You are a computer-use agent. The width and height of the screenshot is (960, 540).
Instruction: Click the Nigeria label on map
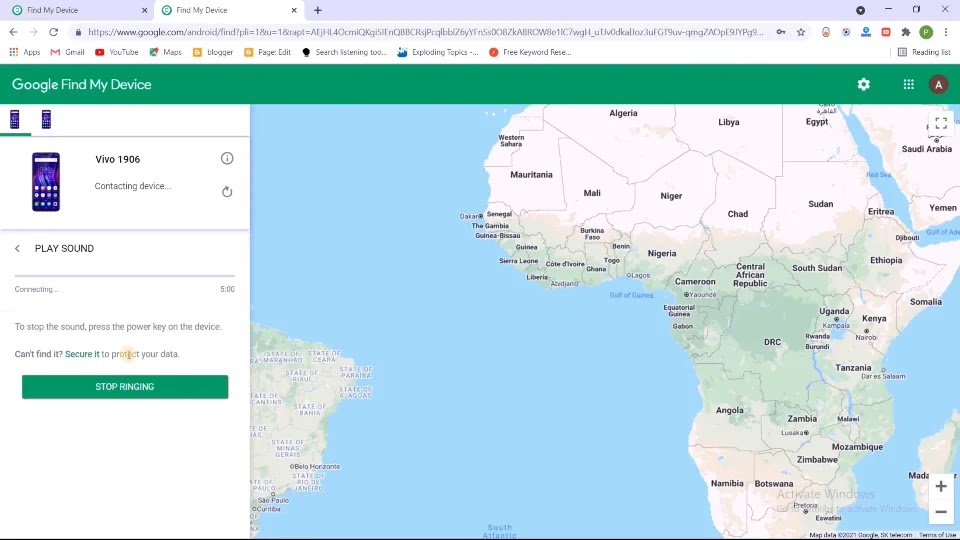click(662, 253)
